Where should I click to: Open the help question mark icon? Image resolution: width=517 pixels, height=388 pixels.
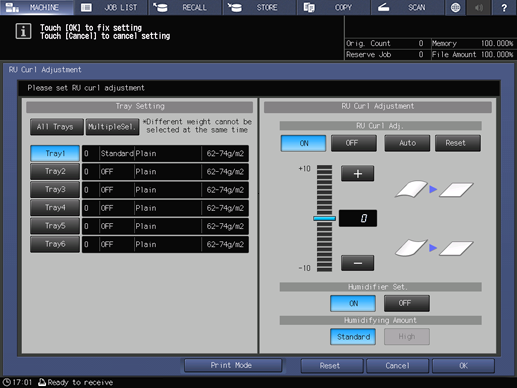tap(504, 7)
